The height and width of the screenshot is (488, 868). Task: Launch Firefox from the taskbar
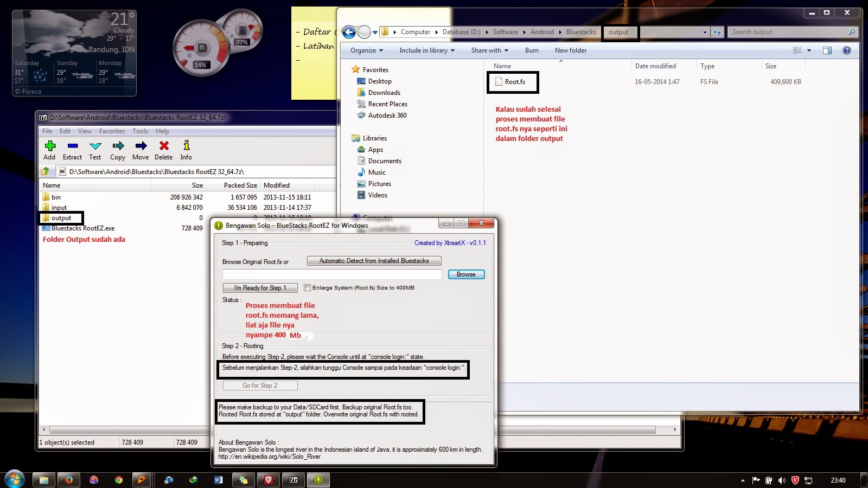click(x=69, y=480)
